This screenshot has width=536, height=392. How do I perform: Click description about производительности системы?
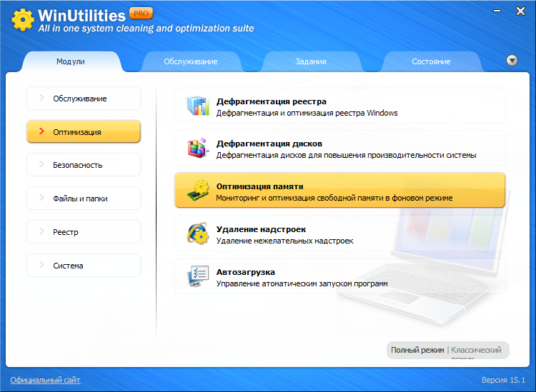click(x=347, y=156)
